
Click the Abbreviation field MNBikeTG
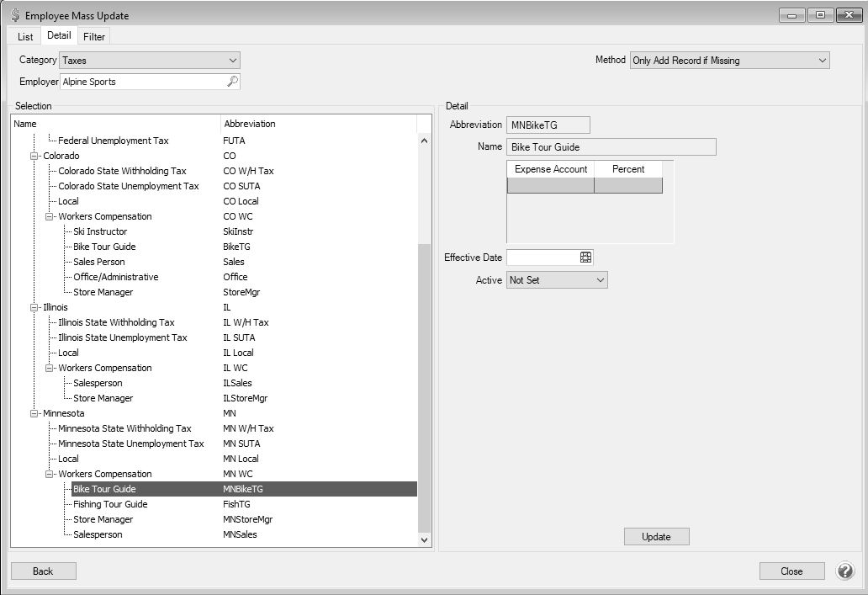[x=548, y=125]
